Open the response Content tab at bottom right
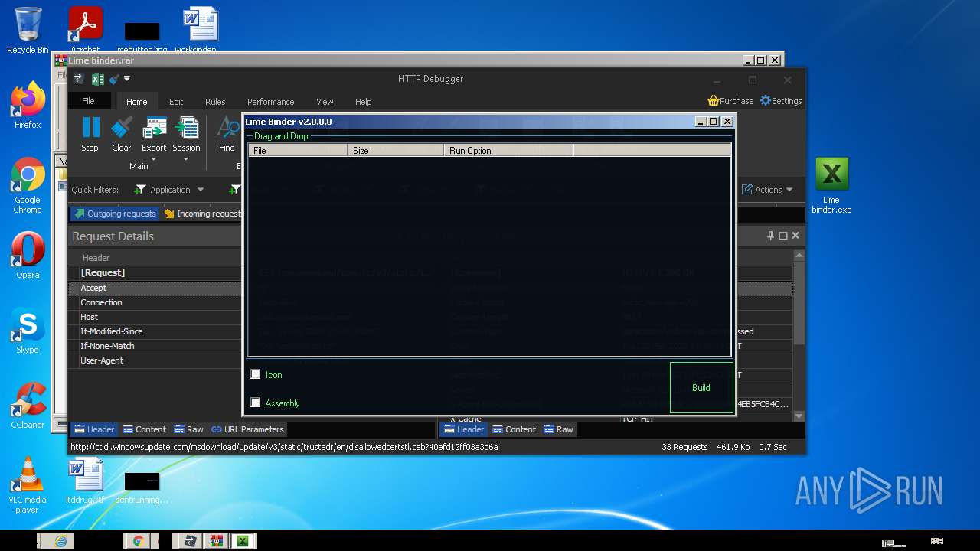Image resolution: width=980 pixels, height=551 pixels. [x=514, y=429]
